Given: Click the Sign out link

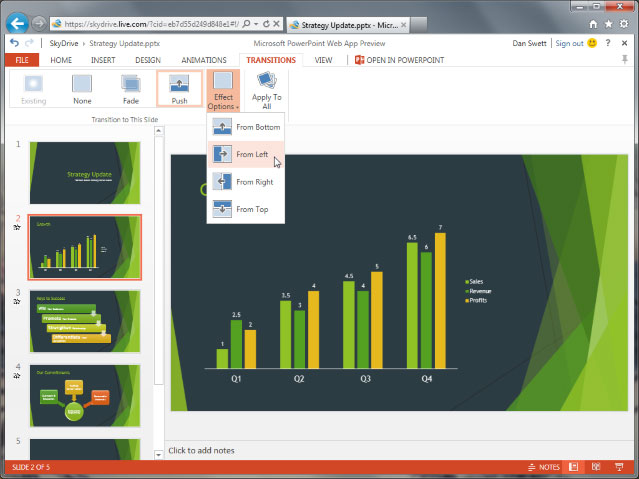Looking at the screenshot, I should point(569,43).
